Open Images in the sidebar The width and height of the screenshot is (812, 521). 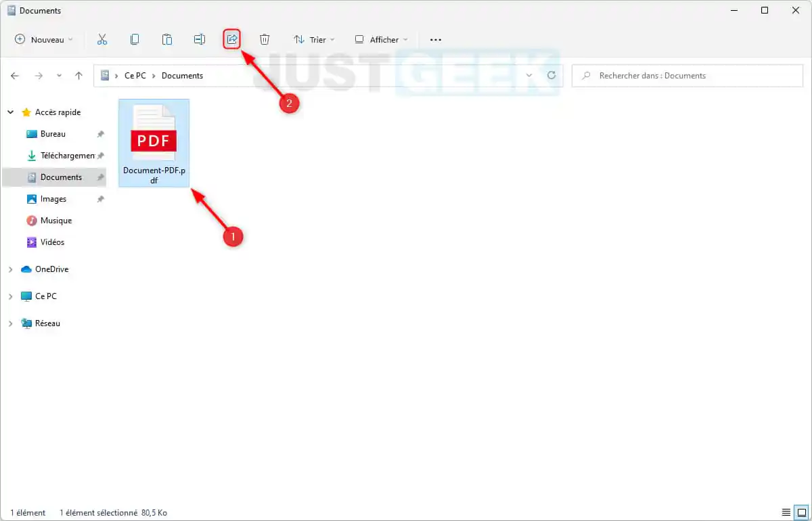coord(46,199)
